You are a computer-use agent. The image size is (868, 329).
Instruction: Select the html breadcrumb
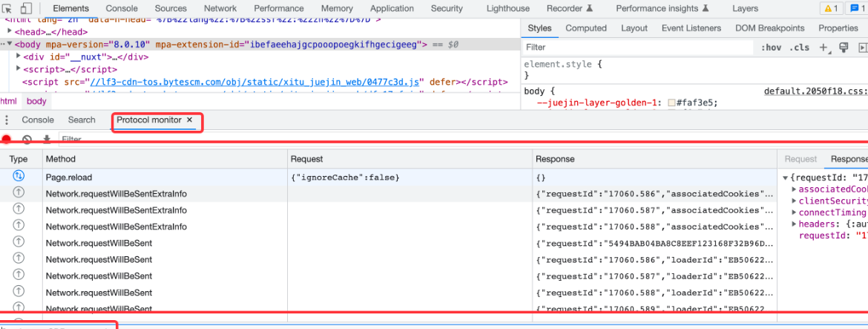point(8,101)
